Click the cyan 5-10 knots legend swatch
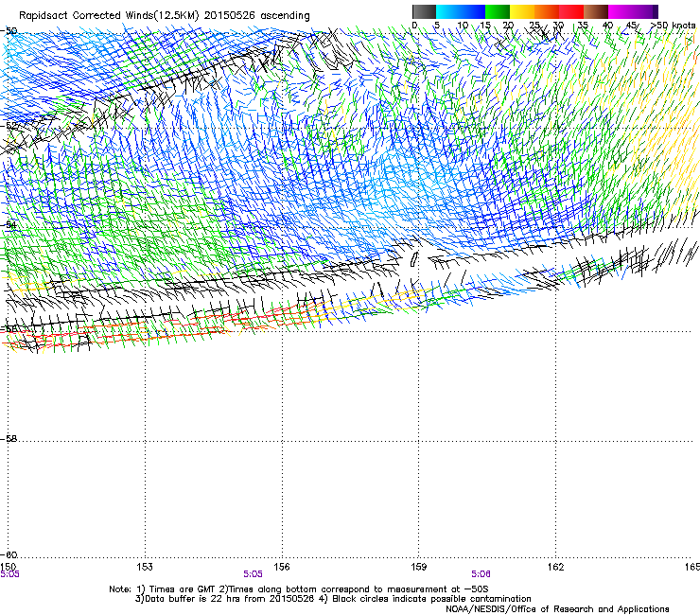 pos(448,11)
